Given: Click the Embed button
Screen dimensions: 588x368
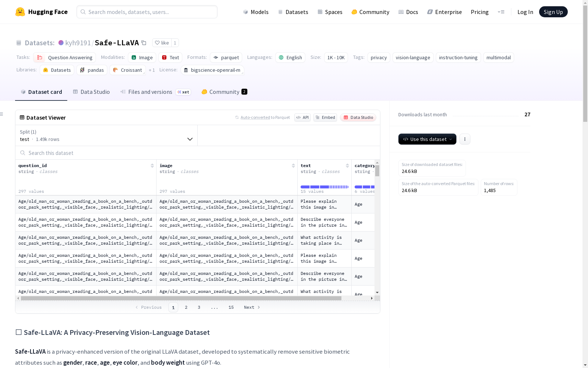Looking at the screenshot, I should [325, 117].
